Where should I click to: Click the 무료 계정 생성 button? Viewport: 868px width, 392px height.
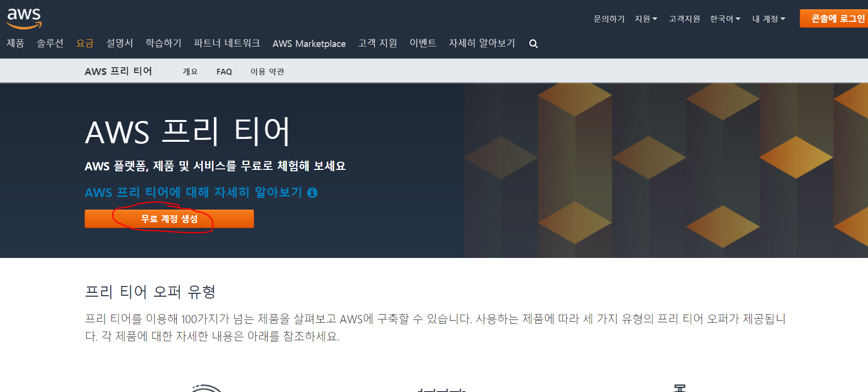click(169, 219)
